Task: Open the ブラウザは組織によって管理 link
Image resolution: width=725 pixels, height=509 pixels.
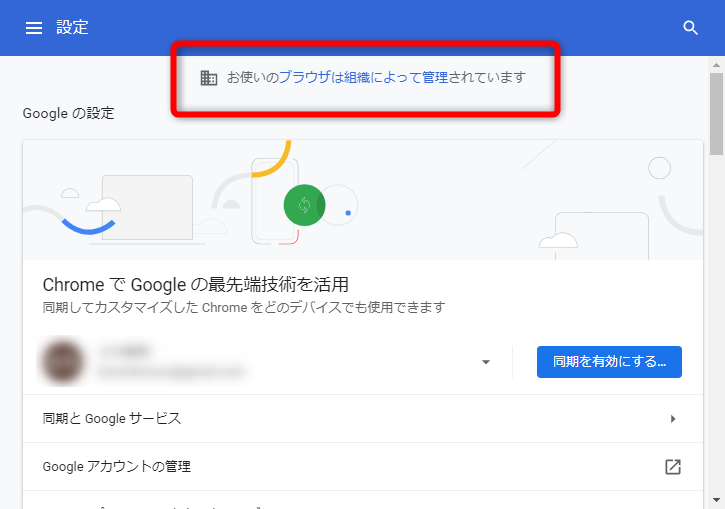Action: pyautogui.click(x=363, y=77)
